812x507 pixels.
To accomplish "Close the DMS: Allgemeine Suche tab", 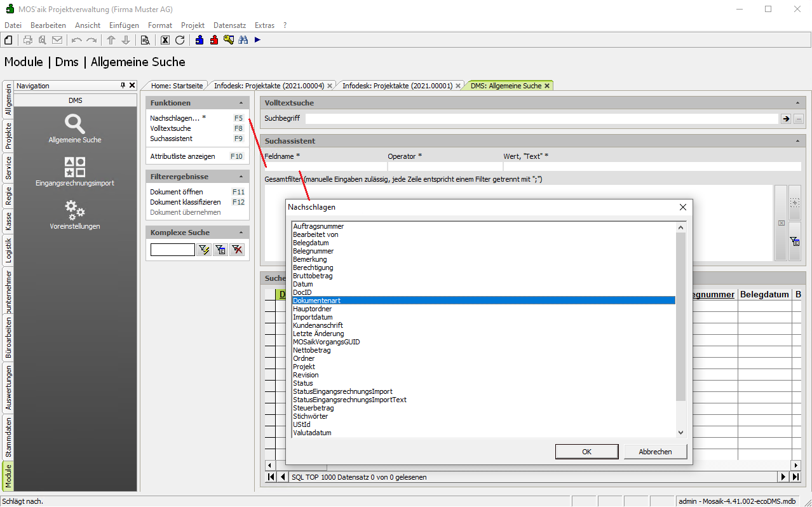I will (x=547, y=86).
